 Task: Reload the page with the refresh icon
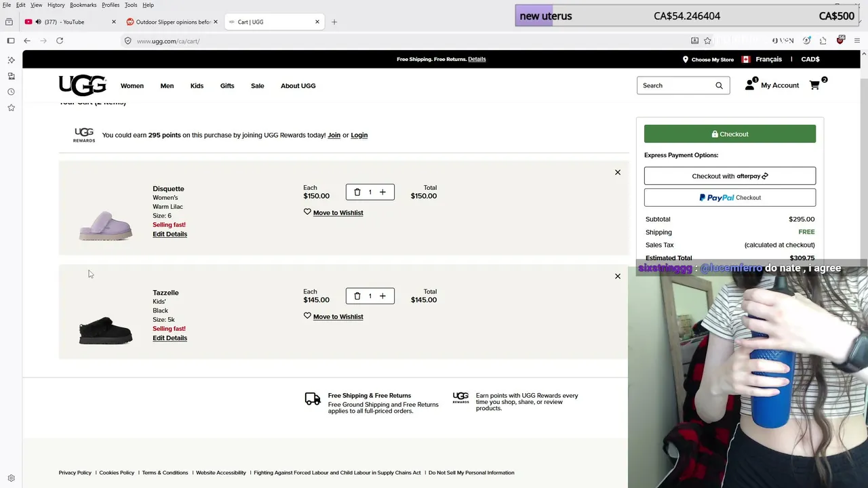point(60,41)
